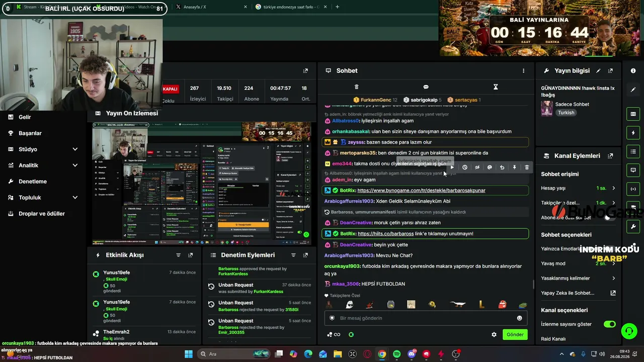Click the list icon in right sidebar

click(x=633, y=151)
